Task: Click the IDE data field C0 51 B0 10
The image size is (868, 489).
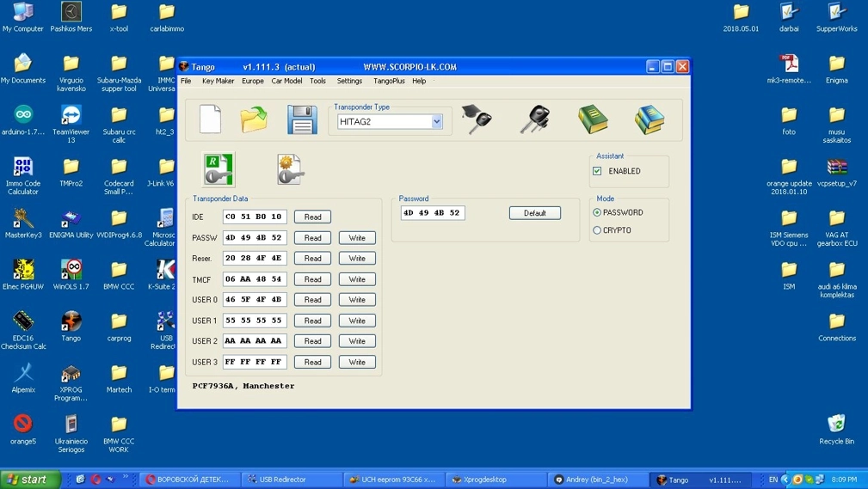Action: pos(255,217)
